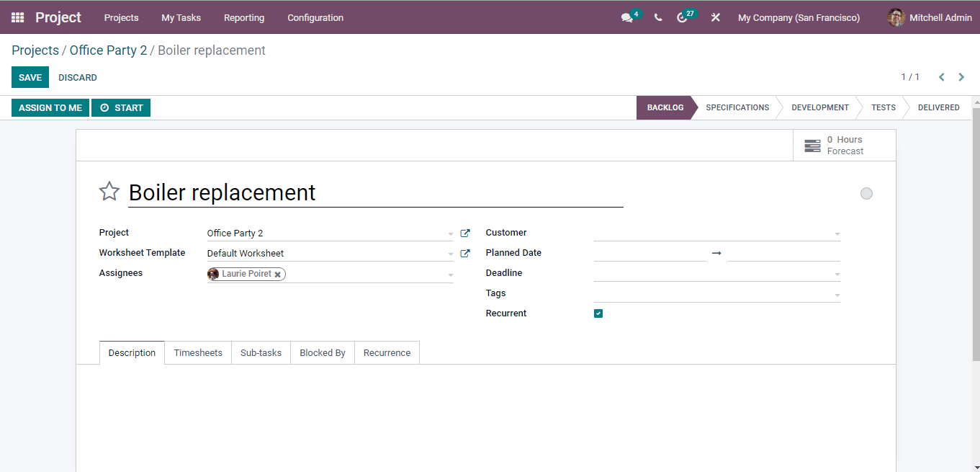Open Default Worksheet via its external link icon
The image size is (980, 472).
click(464, 253)
